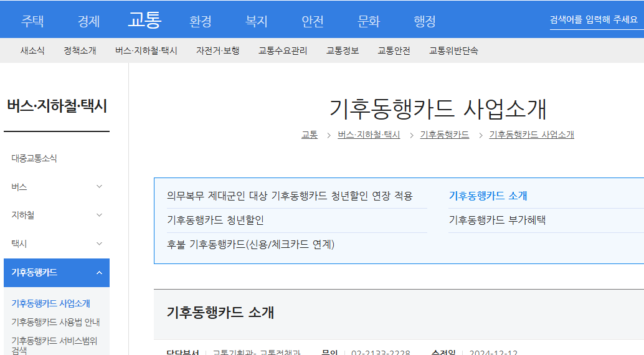
Task: Jump to 기후동행카드 부가혜택 anchor link
Action: click(x=497, y=220)
